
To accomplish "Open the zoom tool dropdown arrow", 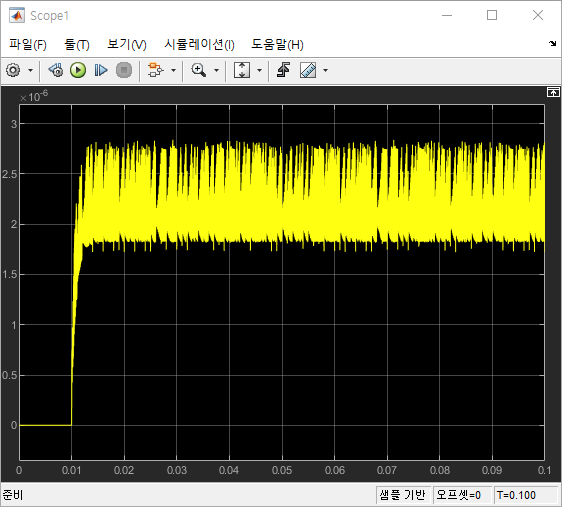I will pos(216,70).
